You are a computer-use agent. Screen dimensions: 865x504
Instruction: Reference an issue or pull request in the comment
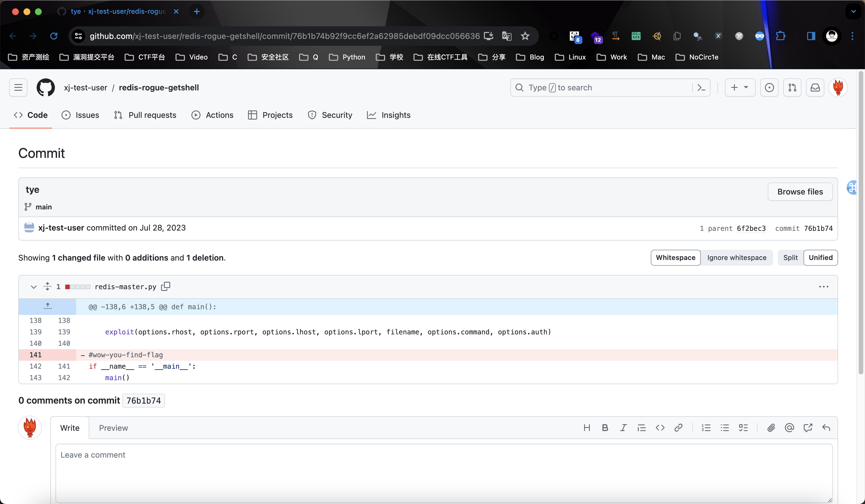pyautogui.click(x=808, y=428)
